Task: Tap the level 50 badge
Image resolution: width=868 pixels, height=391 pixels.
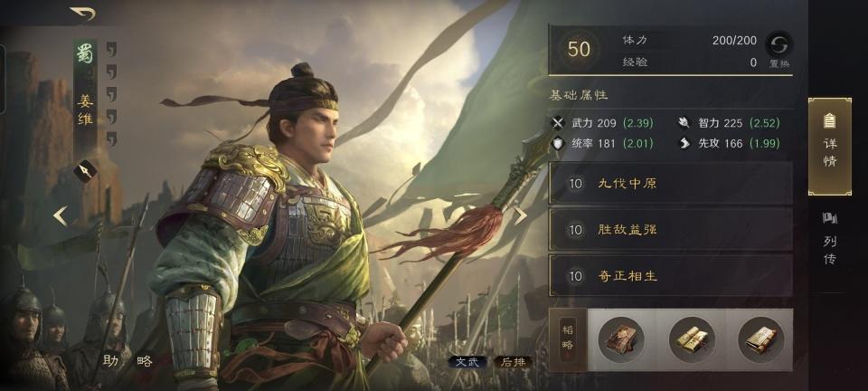Action: [579, 49]
